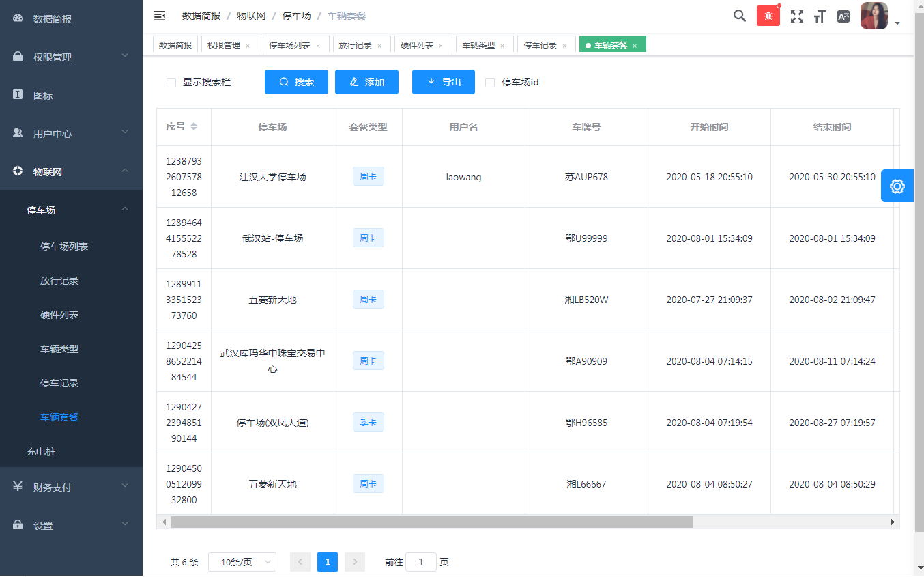Click the page jump number field
Screen dimensions: 924x577
(421, 562)
